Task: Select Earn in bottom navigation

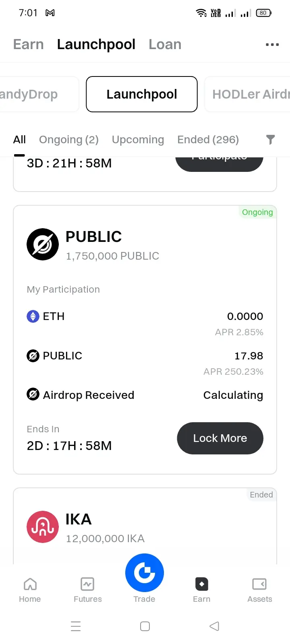Action: pos(201,590)
